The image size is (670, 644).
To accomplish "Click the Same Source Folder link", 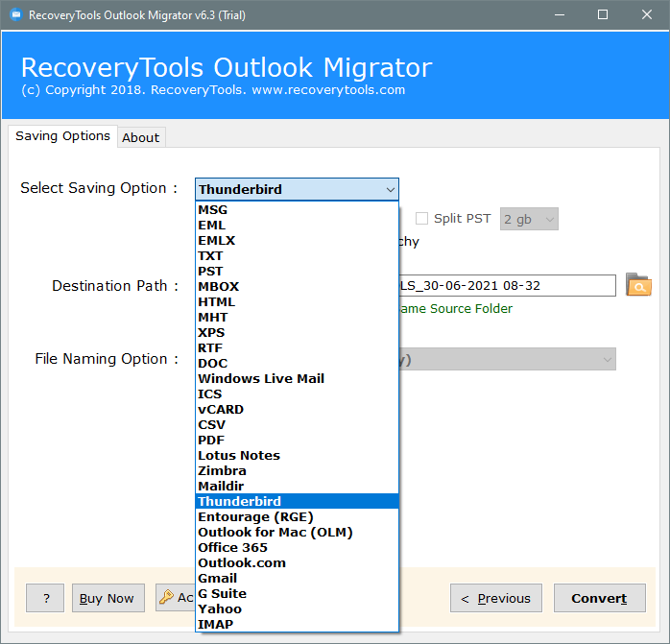I will tap(456, 308).
